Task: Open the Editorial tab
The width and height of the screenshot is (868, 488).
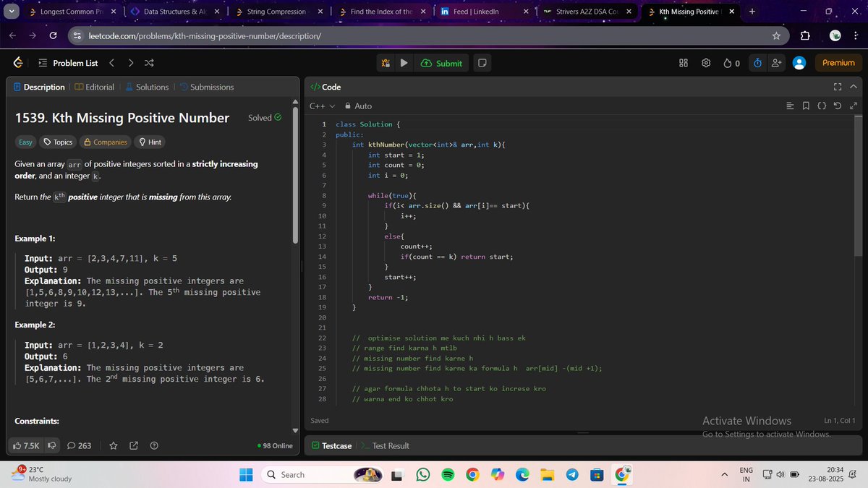Action: [x=94, y=87]
